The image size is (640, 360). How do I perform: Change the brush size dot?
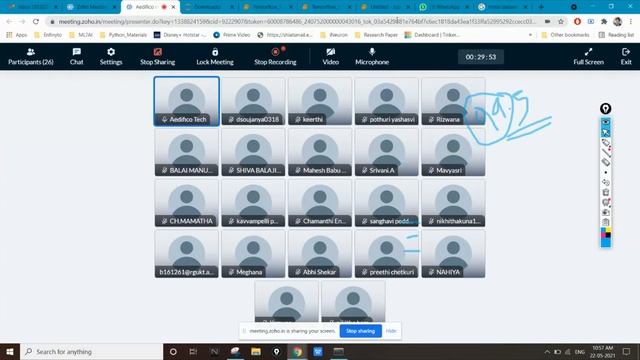click(606, 172)
